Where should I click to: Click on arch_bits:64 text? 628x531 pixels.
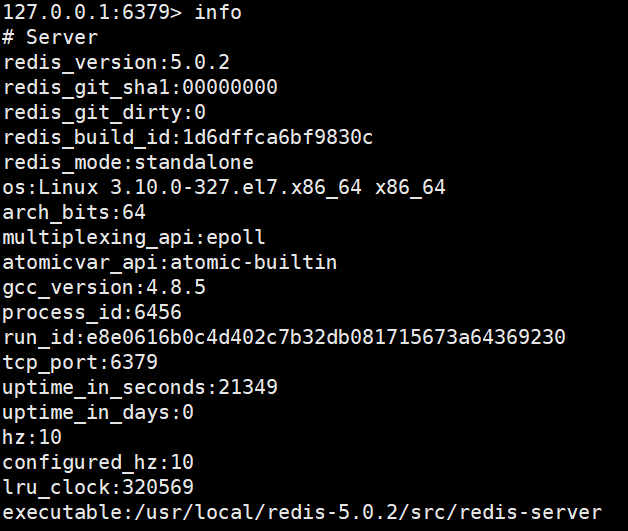point(74,212)
